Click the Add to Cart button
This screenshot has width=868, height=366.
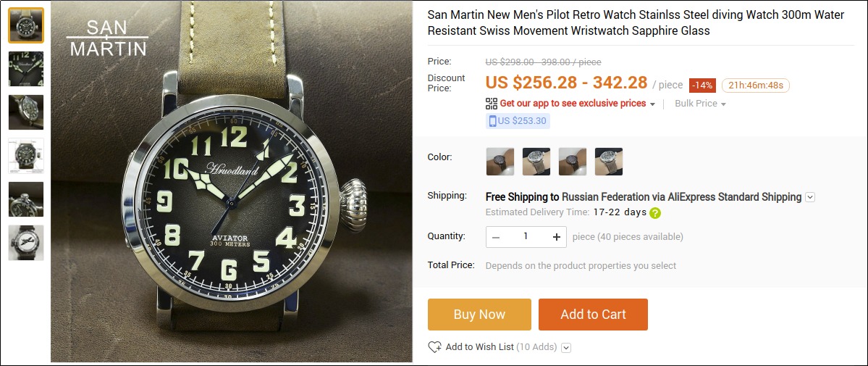[x=593, y=315]
